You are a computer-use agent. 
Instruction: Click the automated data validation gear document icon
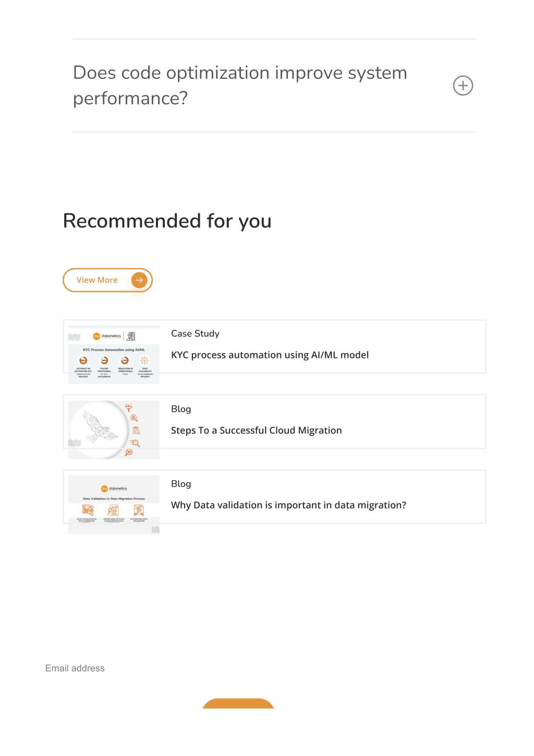click(139, 510)
